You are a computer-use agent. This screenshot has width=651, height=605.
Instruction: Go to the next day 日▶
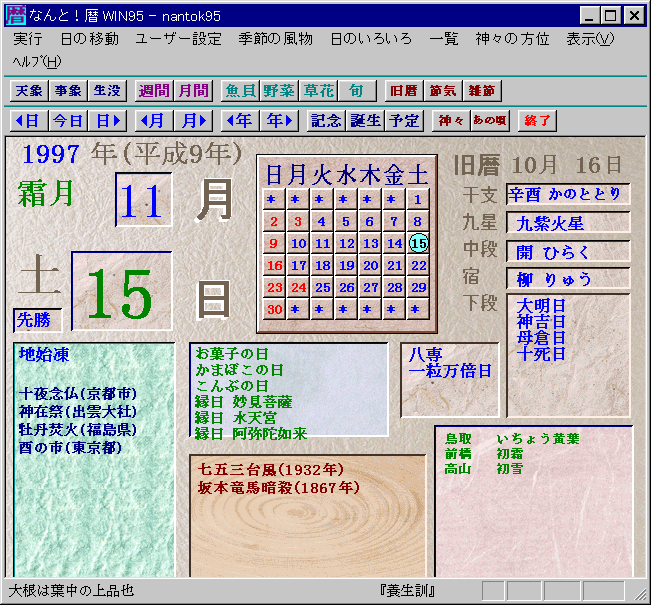pos(107,121)
